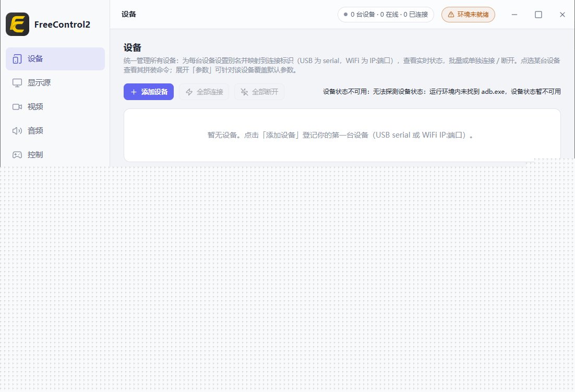Go to the 视频 sidebar section

[55, 107]
